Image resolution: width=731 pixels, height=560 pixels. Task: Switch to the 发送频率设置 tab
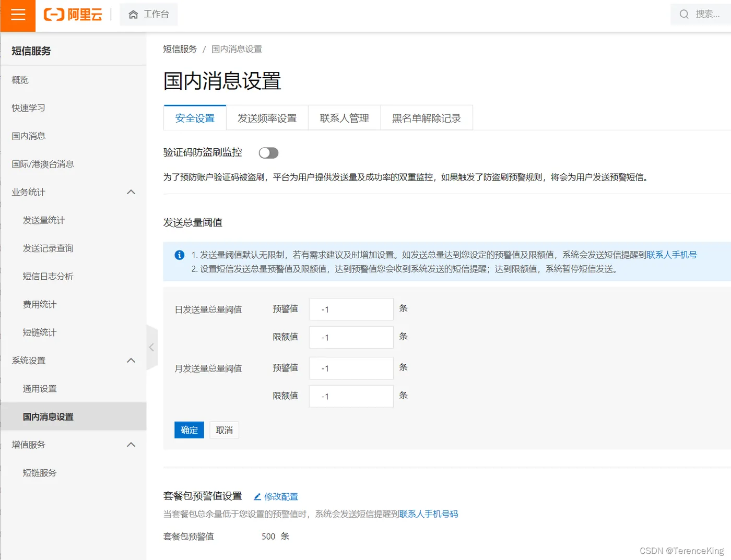pos(267,118)
